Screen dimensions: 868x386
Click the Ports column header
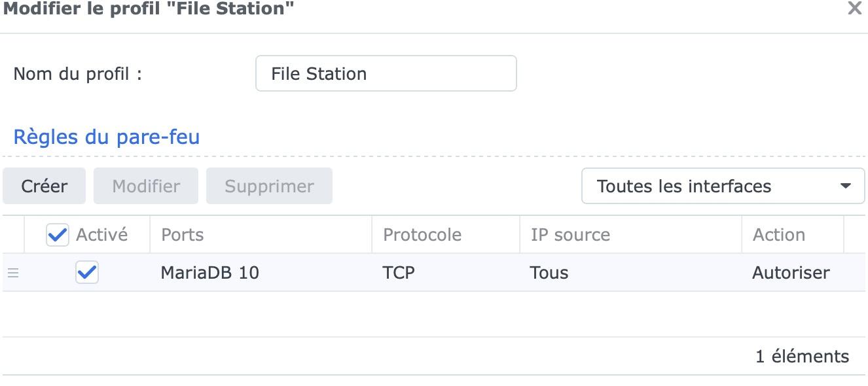pos(183,235)
